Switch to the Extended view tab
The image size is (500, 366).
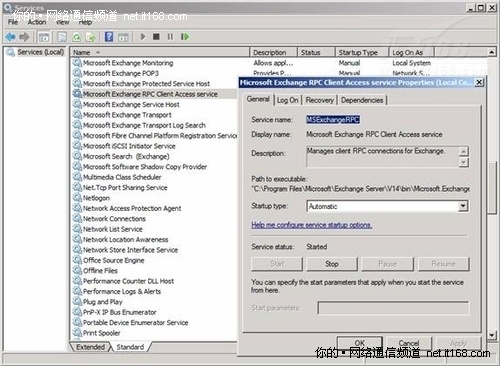click(90, 347)
